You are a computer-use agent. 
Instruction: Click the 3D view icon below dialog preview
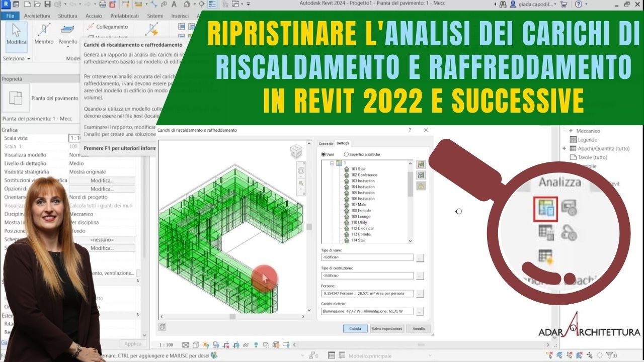click(163, 327)
